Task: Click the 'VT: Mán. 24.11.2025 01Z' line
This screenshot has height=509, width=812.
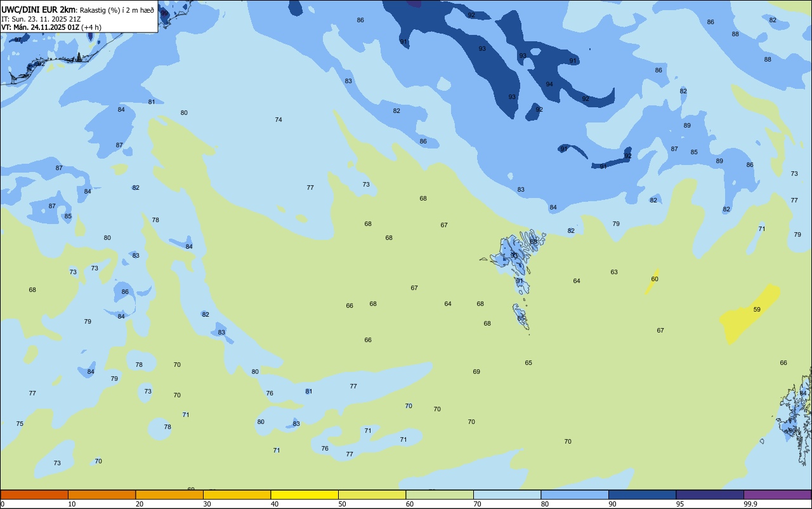Action: coord(40,27)
